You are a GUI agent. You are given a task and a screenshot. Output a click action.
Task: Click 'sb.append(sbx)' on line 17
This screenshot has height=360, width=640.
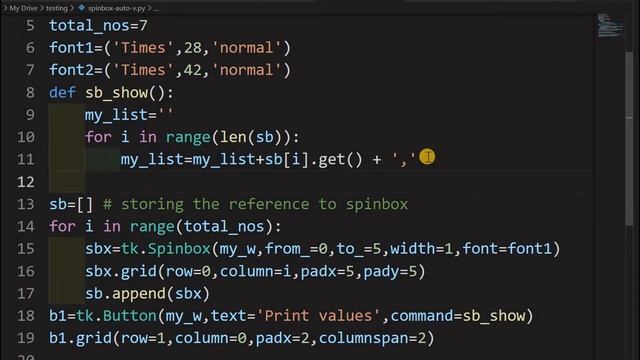tap(148, 293)
